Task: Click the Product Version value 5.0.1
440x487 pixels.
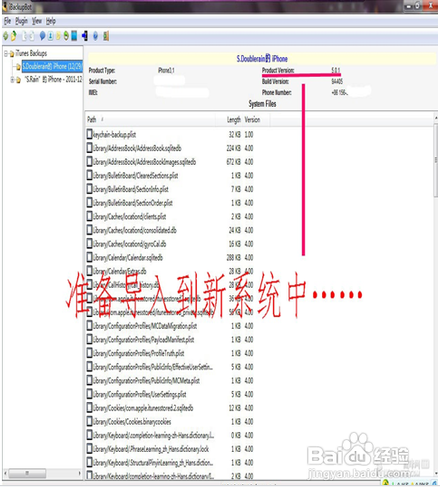Action: coord(336,70)
